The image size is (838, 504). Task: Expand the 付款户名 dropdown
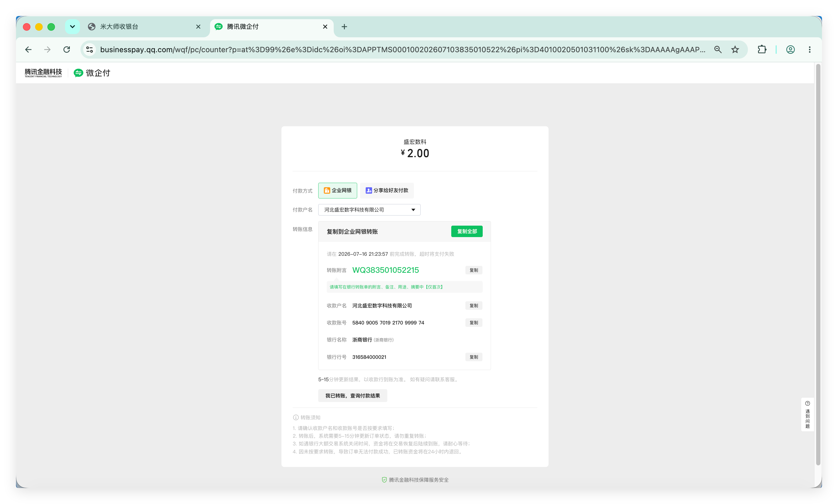tap(369, 210)
